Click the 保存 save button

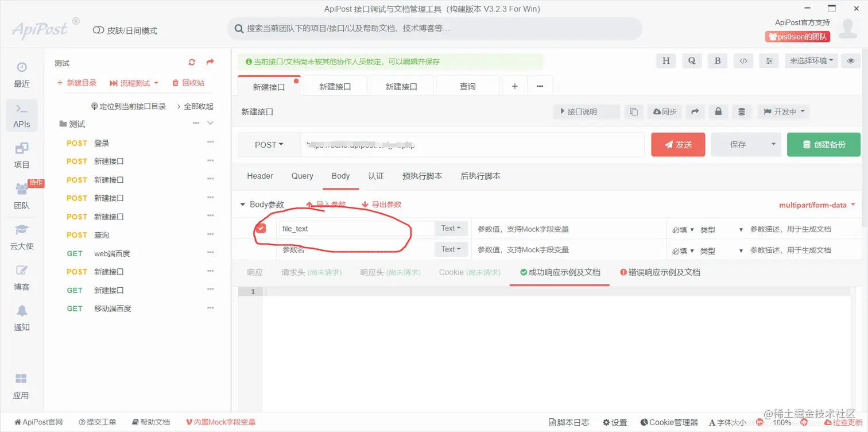[x=738, y=145]
